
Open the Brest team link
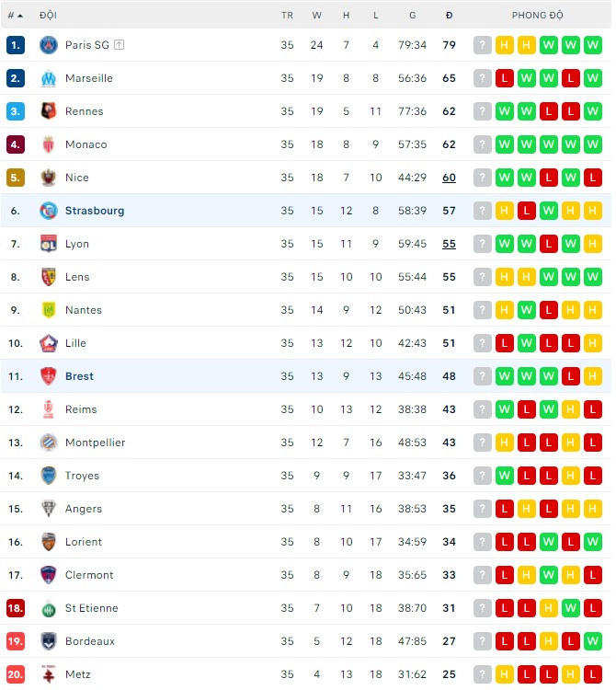coord(79,376)
